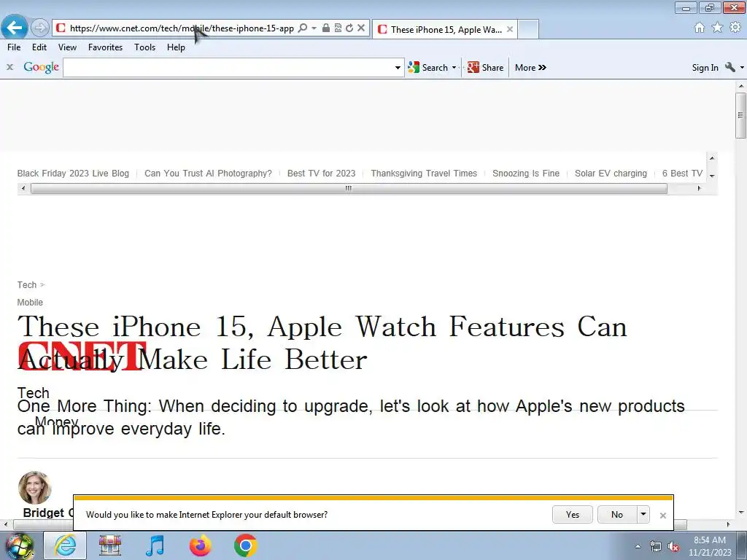Image resolution: width=747 pixels, height=560 pixels.
Task: Click into the Google toolbar search field
Action: 228,68
